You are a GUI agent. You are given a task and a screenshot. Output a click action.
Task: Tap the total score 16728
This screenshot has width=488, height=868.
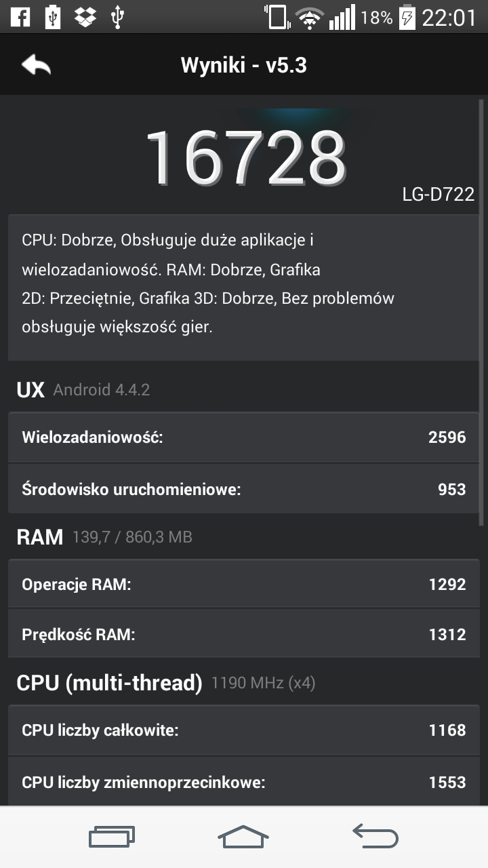[x=245, y=158]
